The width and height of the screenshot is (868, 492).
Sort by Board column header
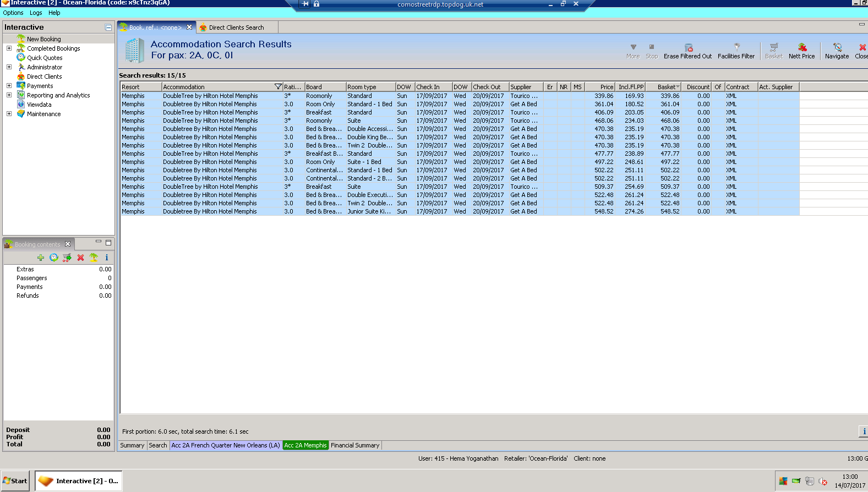coord(325,87)
